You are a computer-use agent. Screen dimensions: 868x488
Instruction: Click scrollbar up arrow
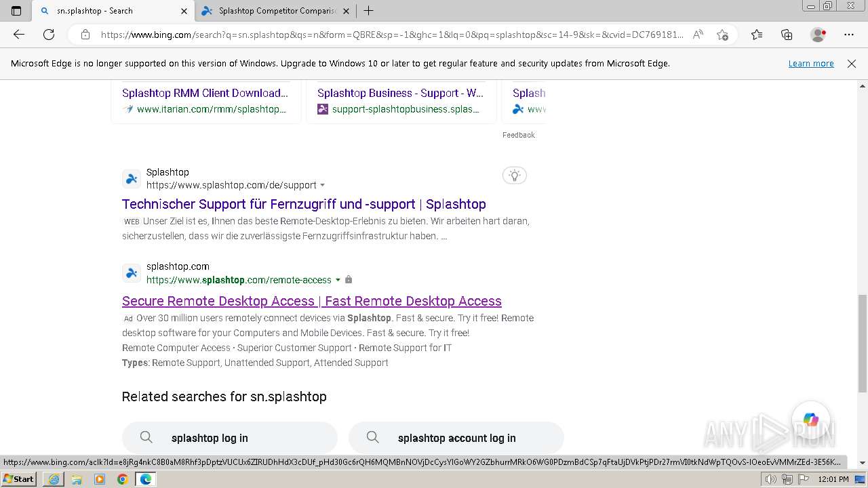point(863,86)
